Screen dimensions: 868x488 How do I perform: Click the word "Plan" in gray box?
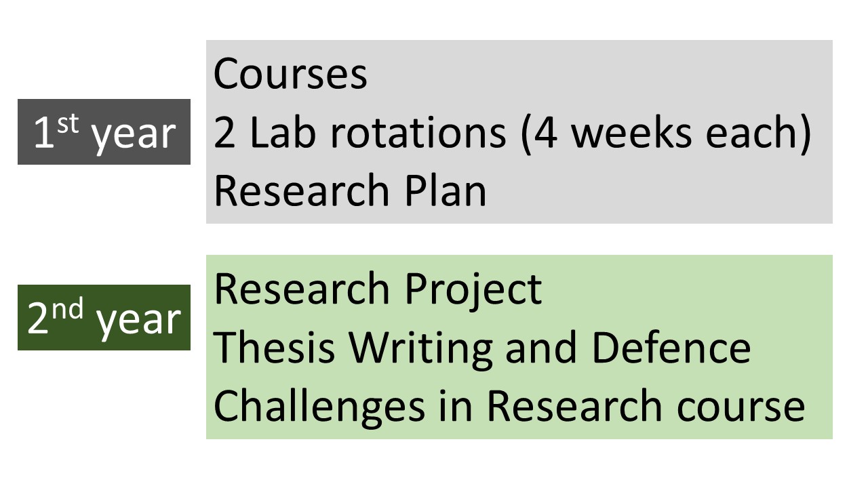(x=446, y=190)
